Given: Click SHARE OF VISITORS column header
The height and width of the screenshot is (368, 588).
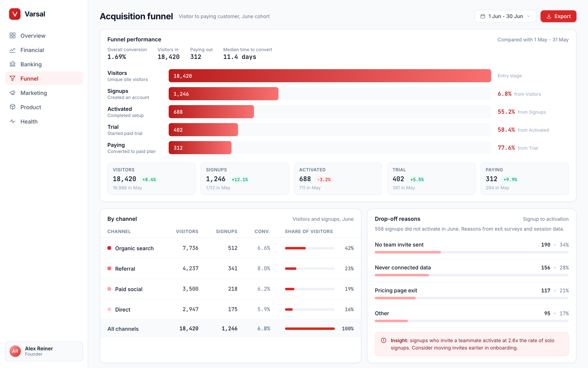Looking at the screenshot, I should [309, 231].
